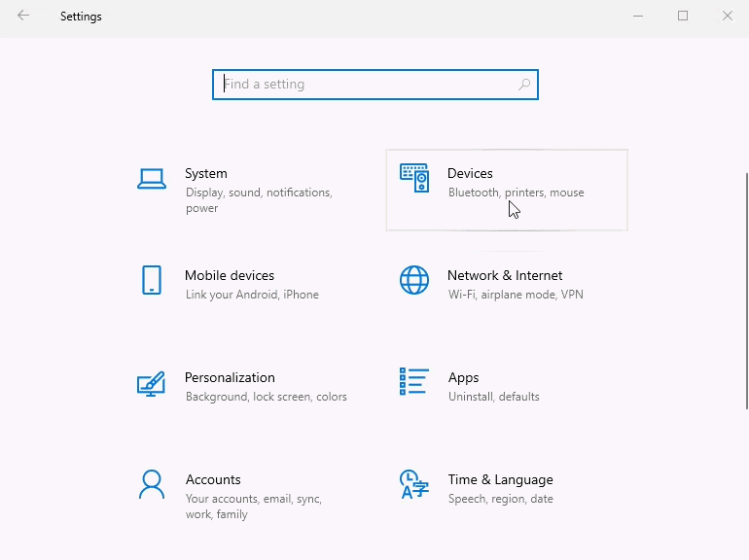Open the Network & Internet globe icon
Screen dimensions: 749x560
point(414,280)
